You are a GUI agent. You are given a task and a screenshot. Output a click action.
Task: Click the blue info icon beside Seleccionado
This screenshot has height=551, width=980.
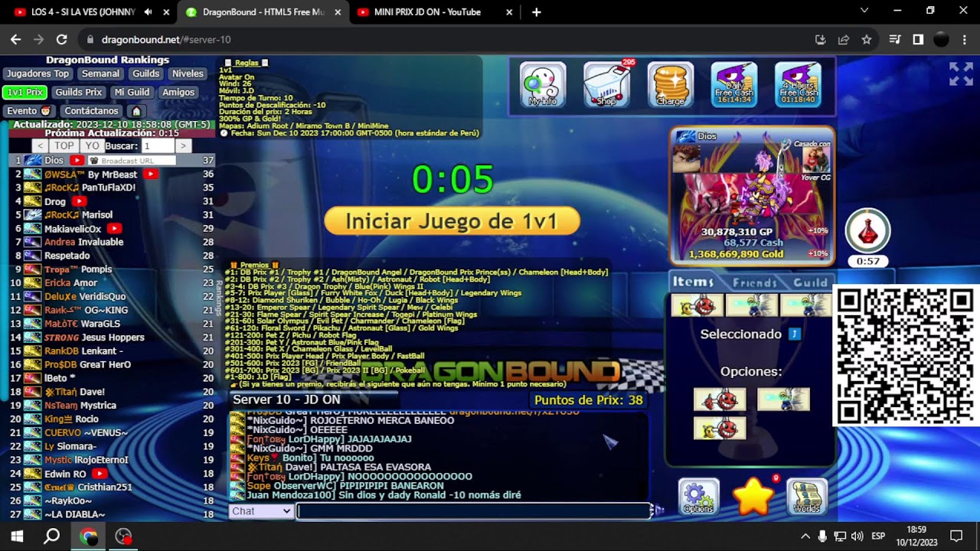pyautogui.click(x=794, y=334)
